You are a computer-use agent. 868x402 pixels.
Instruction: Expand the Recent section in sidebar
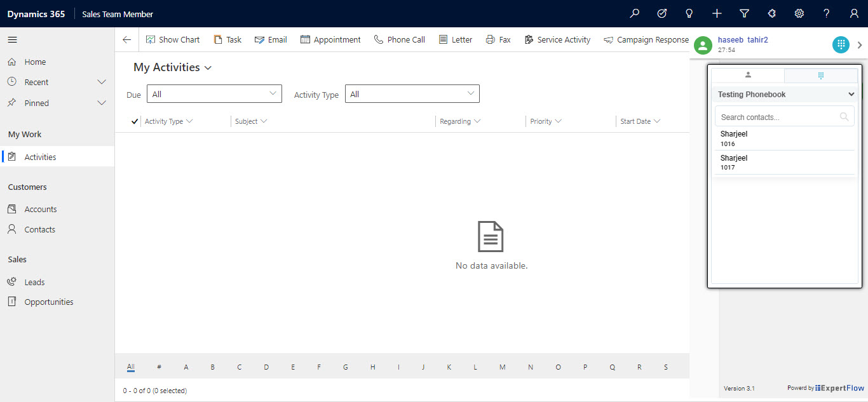click(101, 82)
